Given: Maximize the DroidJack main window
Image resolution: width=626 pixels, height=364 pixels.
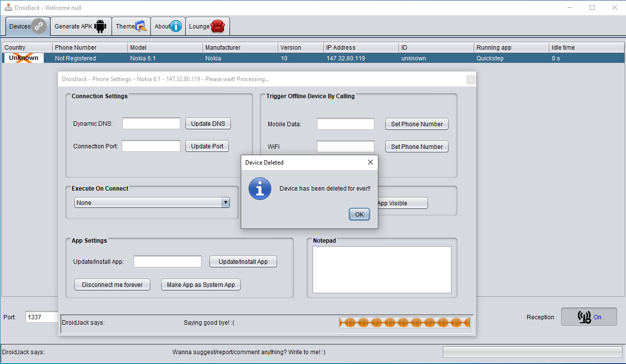Looking at the screenshot, I should pyautogui.click(x=592, y=7).
